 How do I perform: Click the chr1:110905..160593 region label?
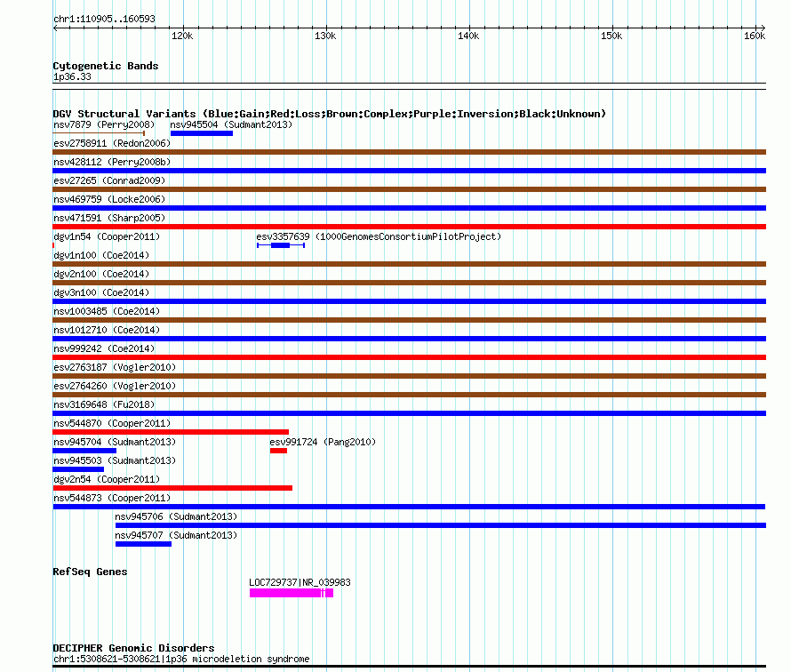(x=104, y=19)
